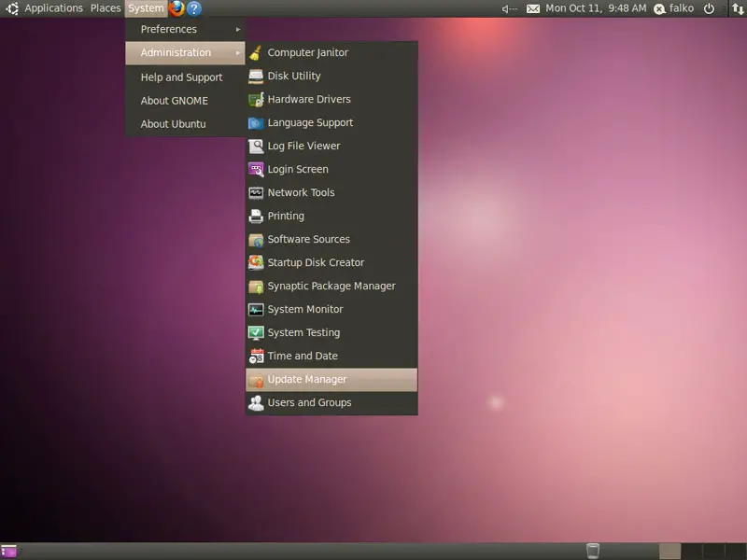
Task: Click the network connection arrows icon
Action: [738, 8]
